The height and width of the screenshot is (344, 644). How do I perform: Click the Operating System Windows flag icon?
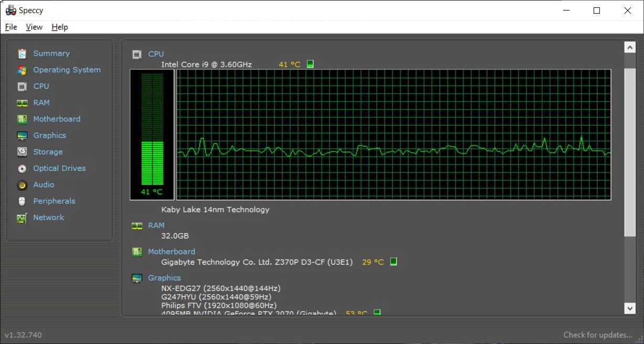tap(22, 70)
